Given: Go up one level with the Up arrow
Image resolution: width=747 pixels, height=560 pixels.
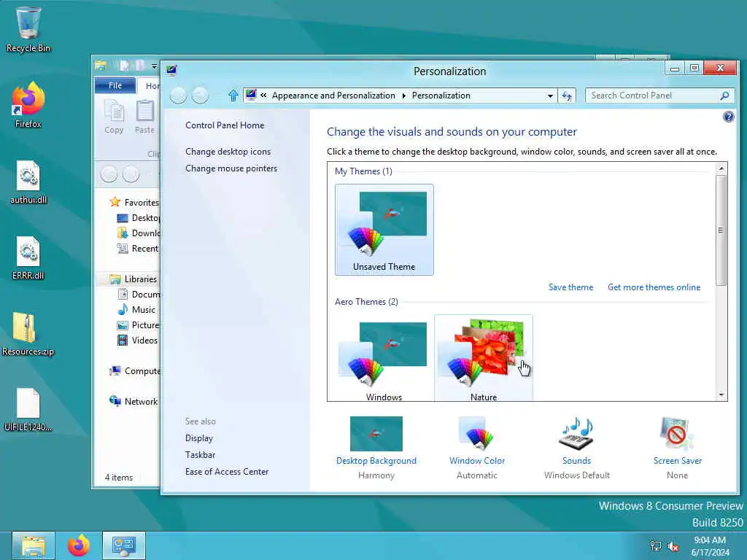Looking at the screenshot, I should click(x=233, y=96).
